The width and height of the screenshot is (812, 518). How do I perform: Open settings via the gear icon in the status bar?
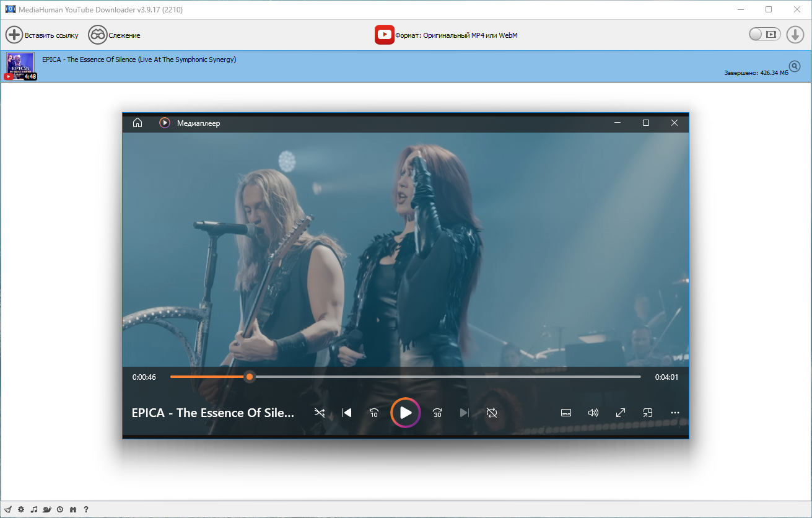point(20,509)
